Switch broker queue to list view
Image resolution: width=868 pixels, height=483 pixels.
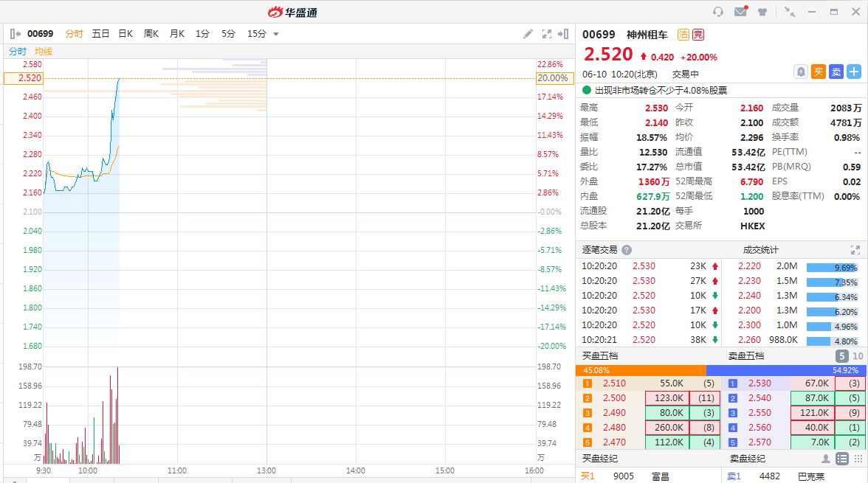[841, 459]
